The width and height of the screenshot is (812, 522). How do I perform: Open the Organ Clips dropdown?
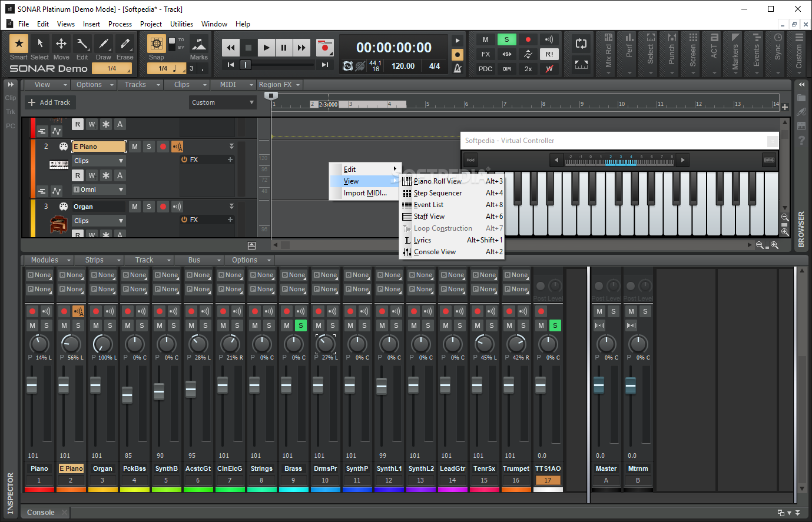tap(99, 221)
